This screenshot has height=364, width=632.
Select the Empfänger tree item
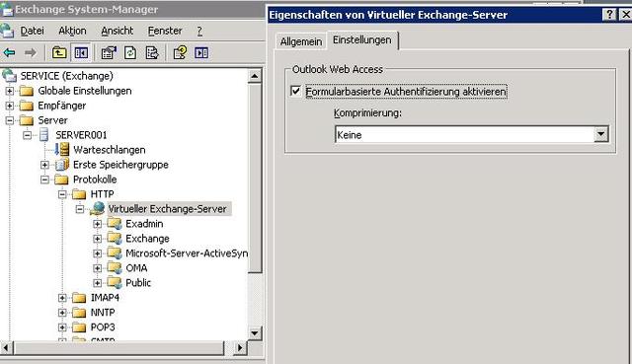point(61,106)
